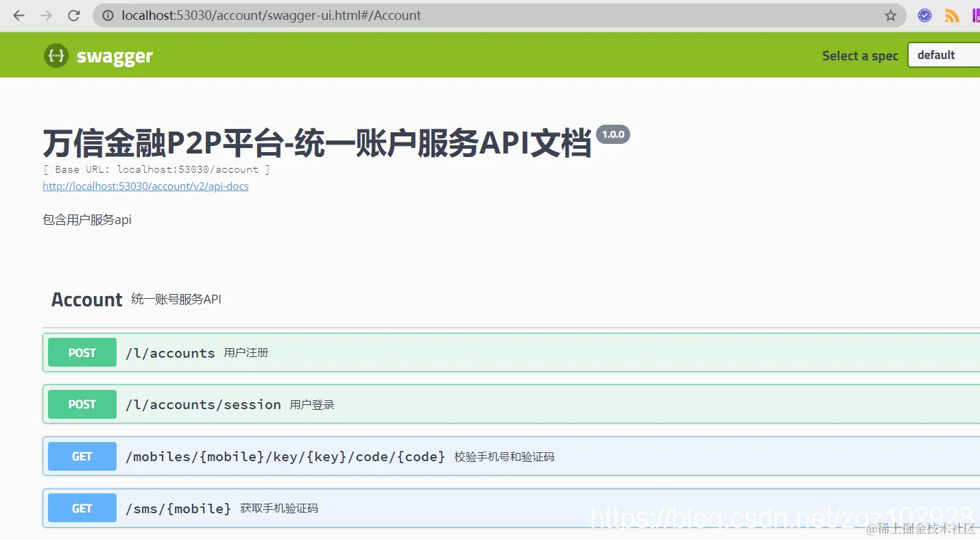Click the Base URL localhost:53030/account text
Viewport: 980px width, 540px height.
156,169
